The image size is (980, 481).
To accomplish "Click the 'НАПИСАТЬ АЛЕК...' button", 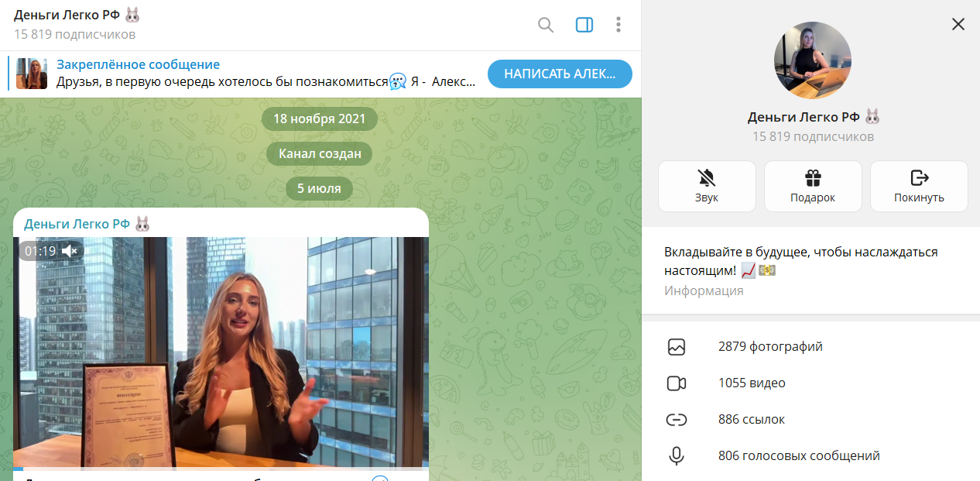I will pos(560,74).
